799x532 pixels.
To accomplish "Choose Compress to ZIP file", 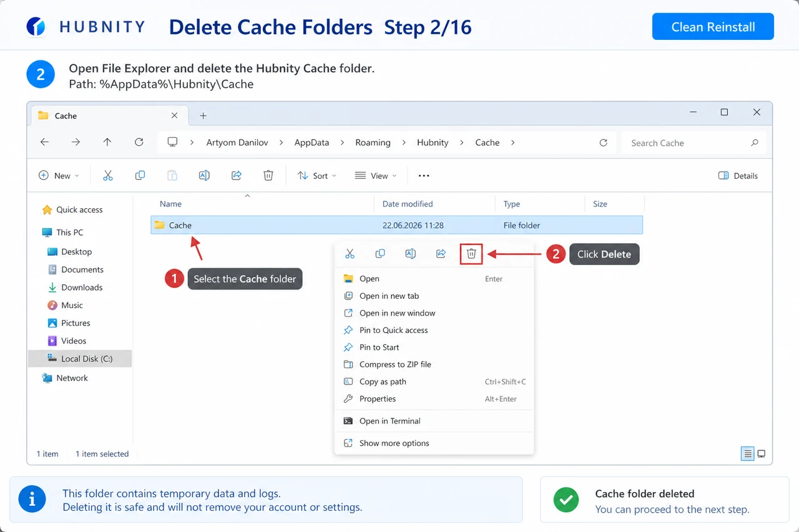I will click(x=434, y=364).
